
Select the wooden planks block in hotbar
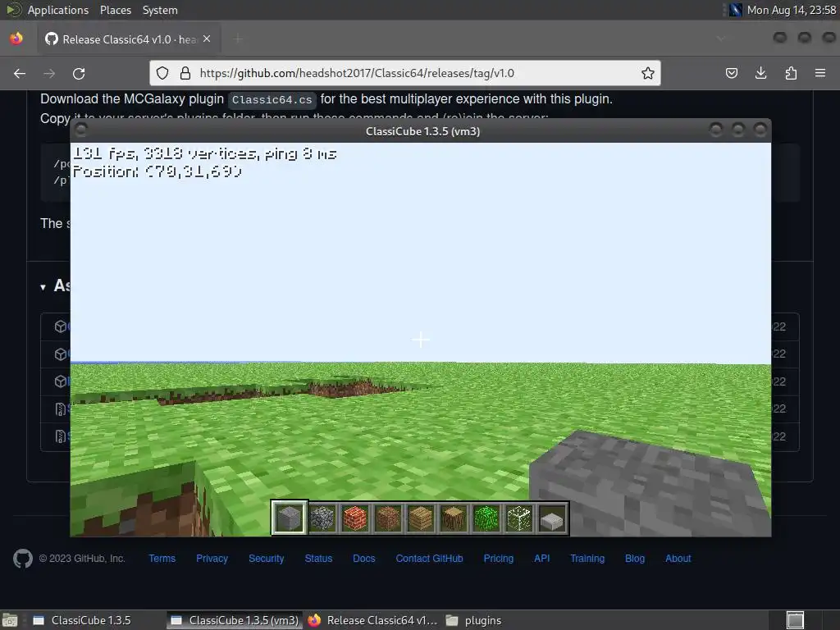point(421,518)
